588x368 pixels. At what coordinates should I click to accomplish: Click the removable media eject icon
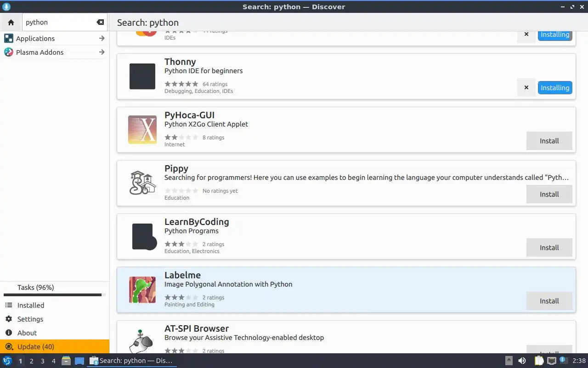pyautogui.click(x=509, y=361)
